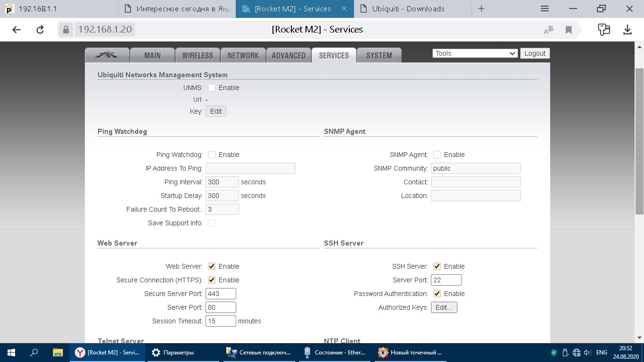Screen dimensions: 644x362
Task: Click the SNMP Community field
Action: pyautogui.click(x=476, y=168)
